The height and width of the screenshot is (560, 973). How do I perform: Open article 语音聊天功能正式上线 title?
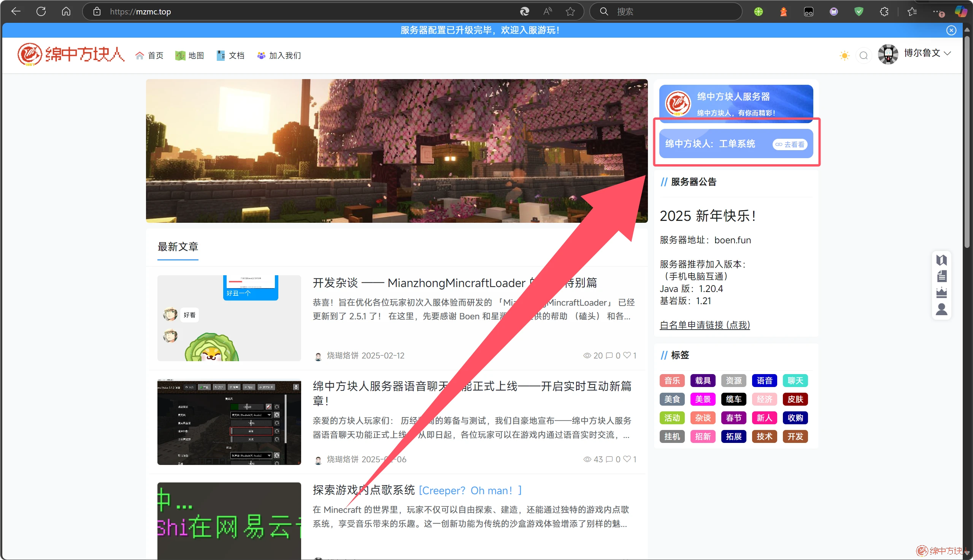(472, 393)
